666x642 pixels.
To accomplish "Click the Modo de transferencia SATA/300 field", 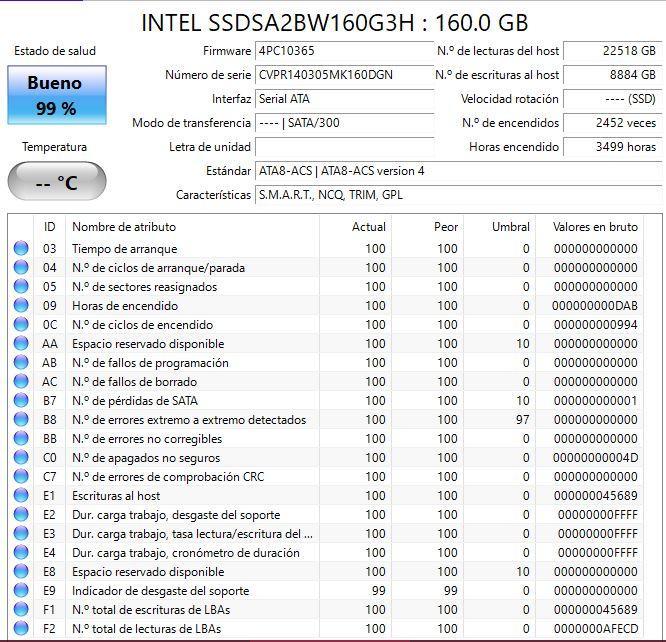I will pyautogui.click(x=344, y=123).
